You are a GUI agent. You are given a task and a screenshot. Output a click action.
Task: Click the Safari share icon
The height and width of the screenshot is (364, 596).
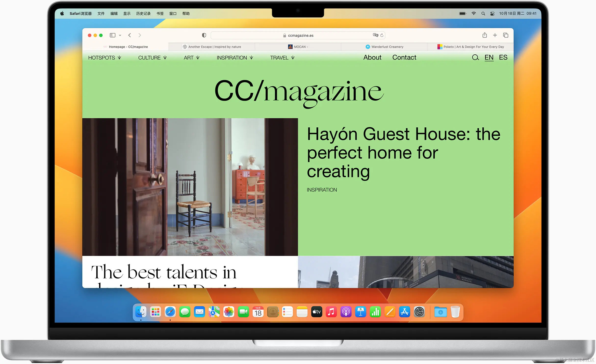pos(484,35)
